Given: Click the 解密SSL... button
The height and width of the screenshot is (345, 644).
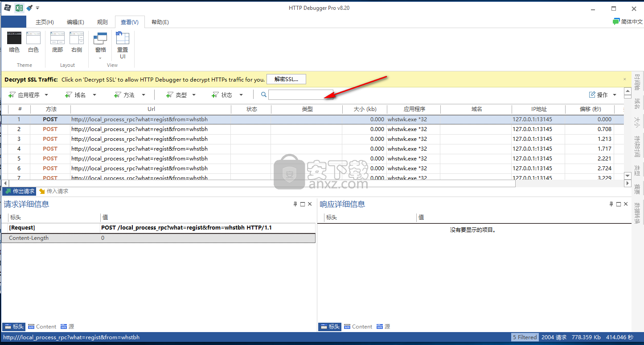Looking at the screenshot, I should tap(286, 79).
